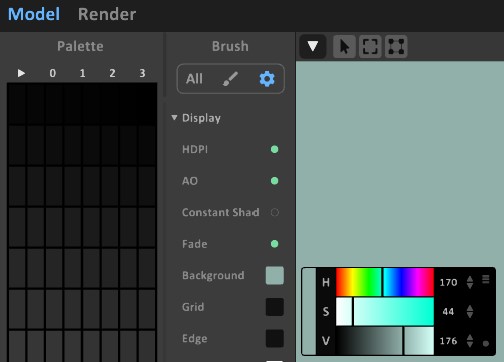Click the fit-to-frame bracket icon
The height and width of the screenshot is (362, 504).
coord(370,47)
